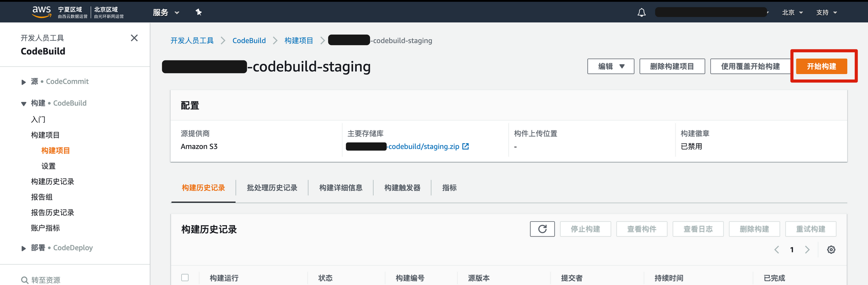Screen dimensions: 868x285
Task: Open the 北京 region selector
Action: pos(792,13)
